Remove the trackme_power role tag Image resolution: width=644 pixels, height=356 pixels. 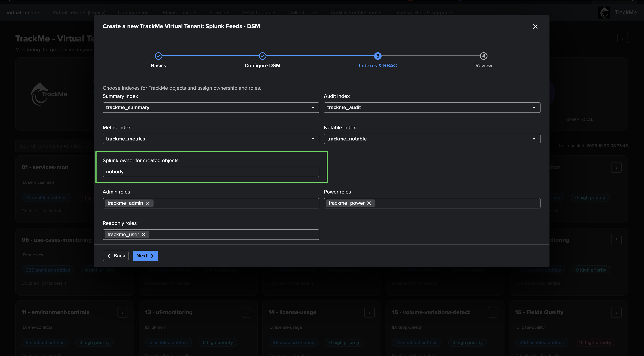click(369, 203)
